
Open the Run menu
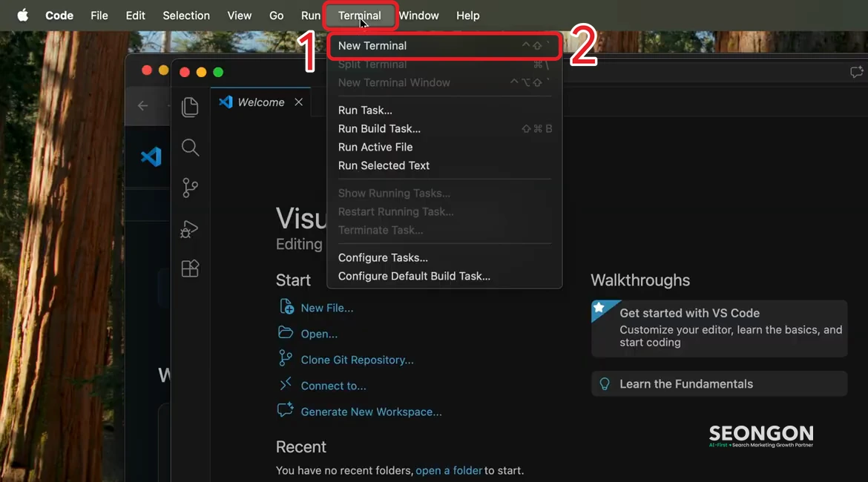[x=311, y=16]
